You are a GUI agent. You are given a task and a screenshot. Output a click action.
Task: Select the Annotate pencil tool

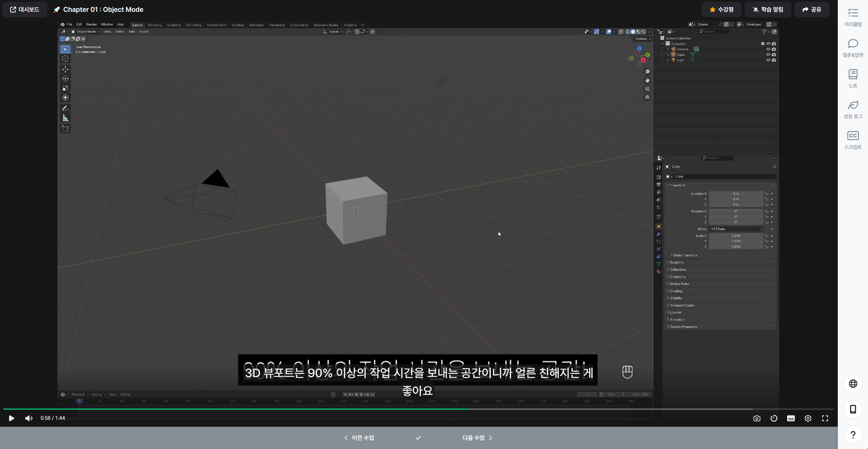(x=65, y=108)
